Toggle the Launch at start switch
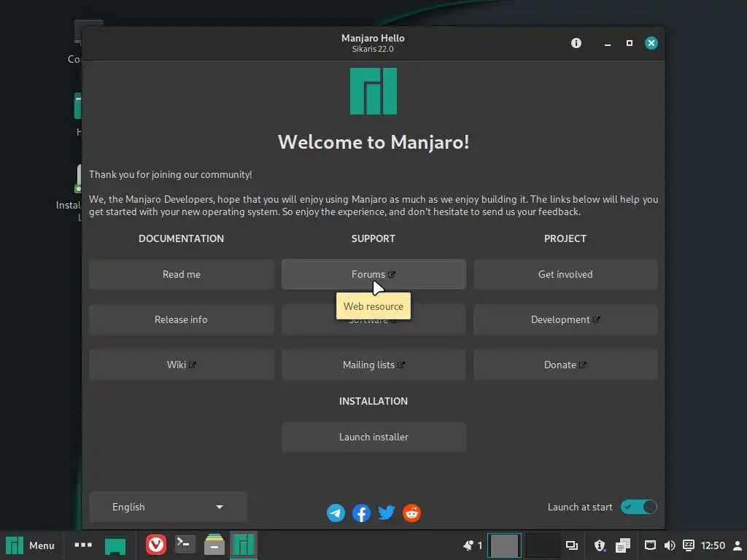Viewport: 747px width, 560px height. [x=638, y=507]
